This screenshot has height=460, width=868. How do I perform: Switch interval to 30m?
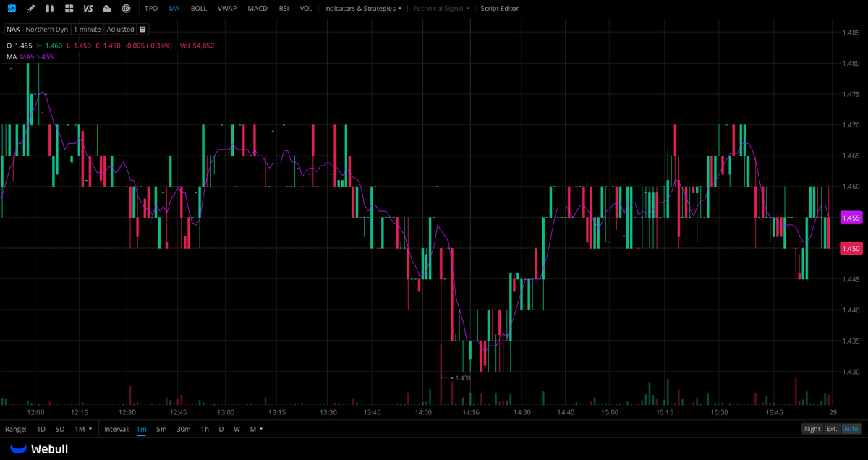tap(184, 429)
